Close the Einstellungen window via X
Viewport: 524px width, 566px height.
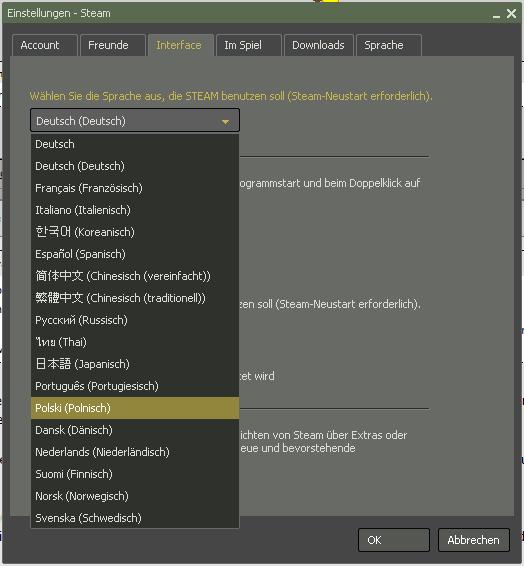coord(511,14)
